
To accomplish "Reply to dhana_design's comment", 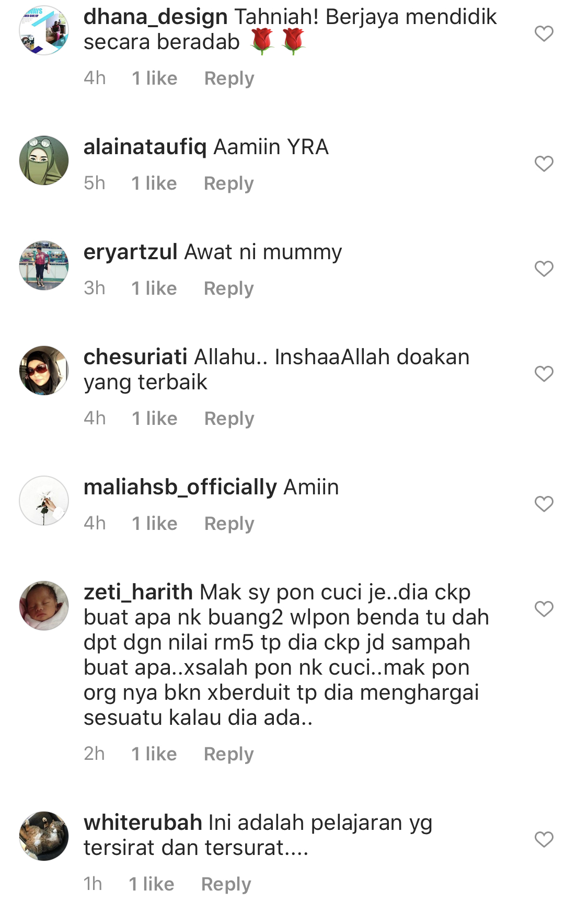I will click(x=229, y=78).
